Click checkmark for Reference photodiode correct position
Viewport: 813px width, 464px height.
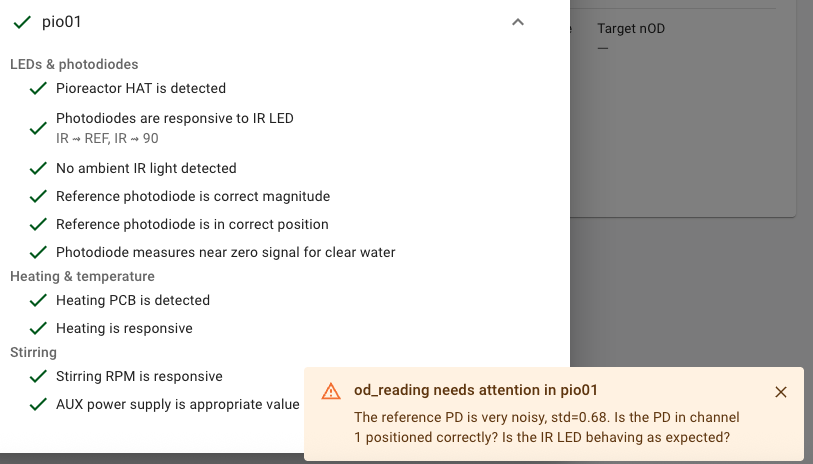pos(39,224)
